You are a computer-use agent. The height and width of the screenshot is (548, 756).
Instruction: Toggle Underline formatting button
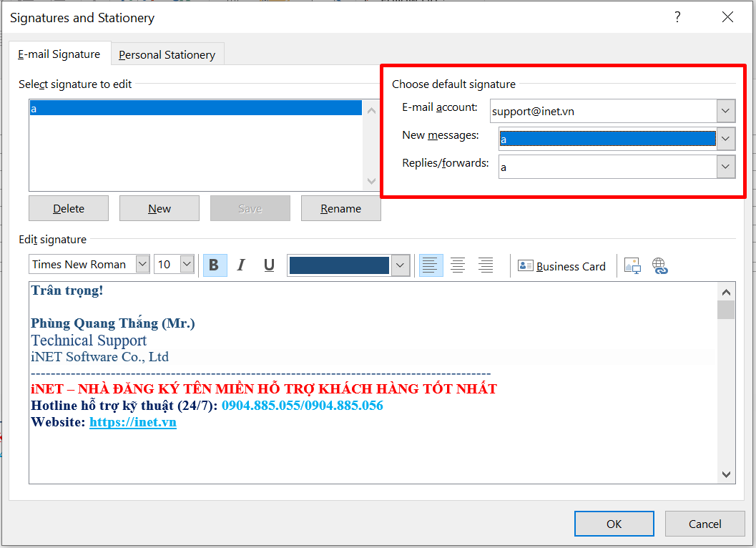(x=269, y=265)
